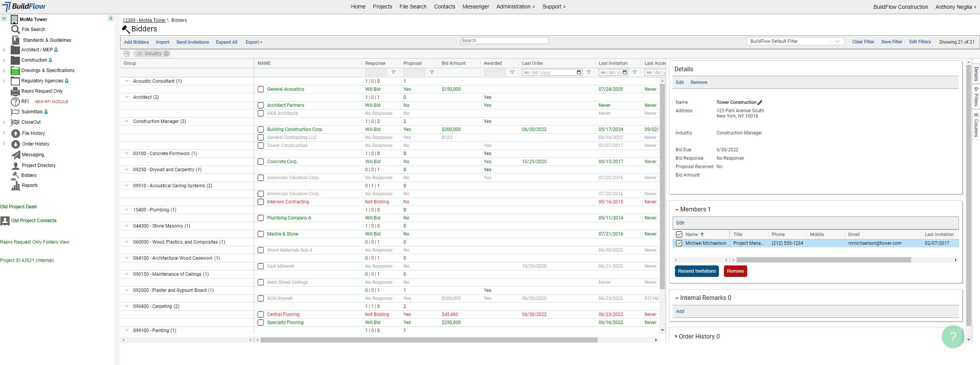This screenshot has width=980, height=365.
Task: Open the green help bubble icon
Action: coord(953,337)
